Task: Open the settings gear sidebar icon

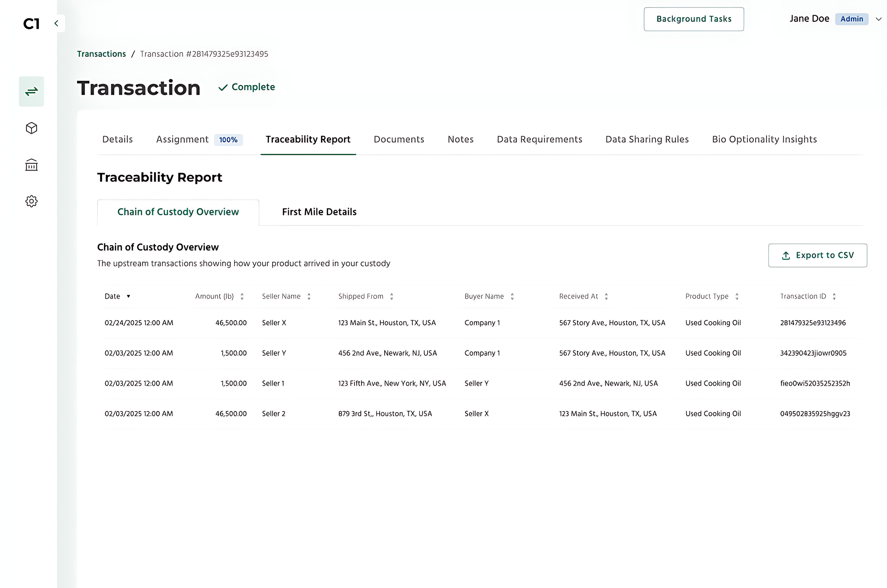Action: 32,201
